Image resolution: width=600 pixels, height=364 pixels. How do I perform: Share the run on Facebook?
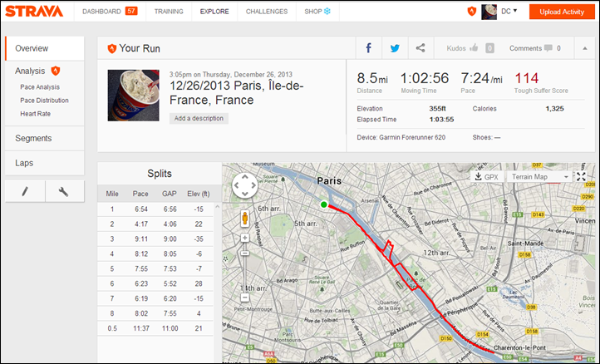368,48
